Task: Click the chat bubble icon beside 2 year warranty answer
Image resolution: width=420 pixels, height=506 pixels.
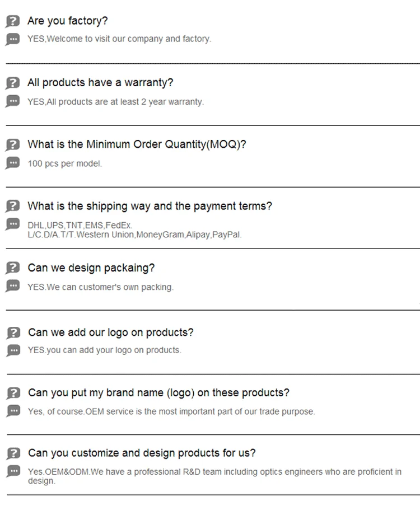Action: [x=12, y=101]
